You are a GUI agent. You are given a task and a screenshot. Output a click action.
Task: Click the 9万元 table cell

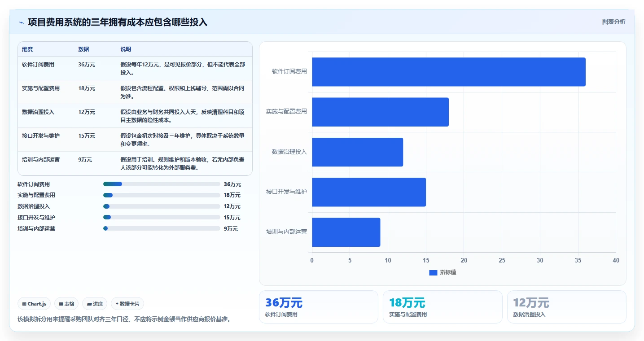(85, 160)
